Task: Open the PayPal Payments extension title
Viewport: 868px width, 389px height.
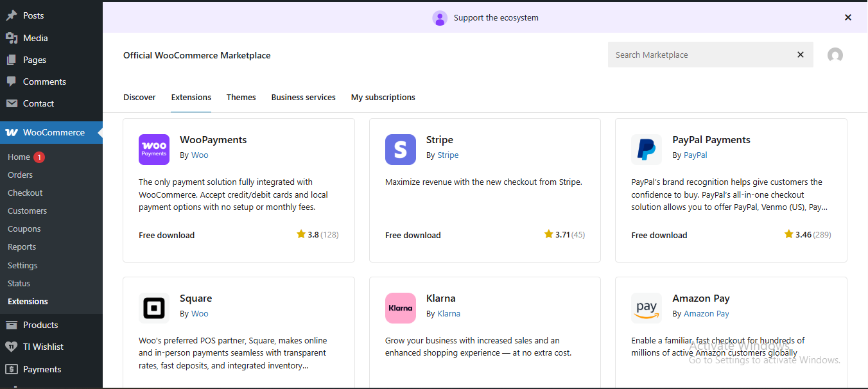Action: pyautogui.click(x=711, y=140)
